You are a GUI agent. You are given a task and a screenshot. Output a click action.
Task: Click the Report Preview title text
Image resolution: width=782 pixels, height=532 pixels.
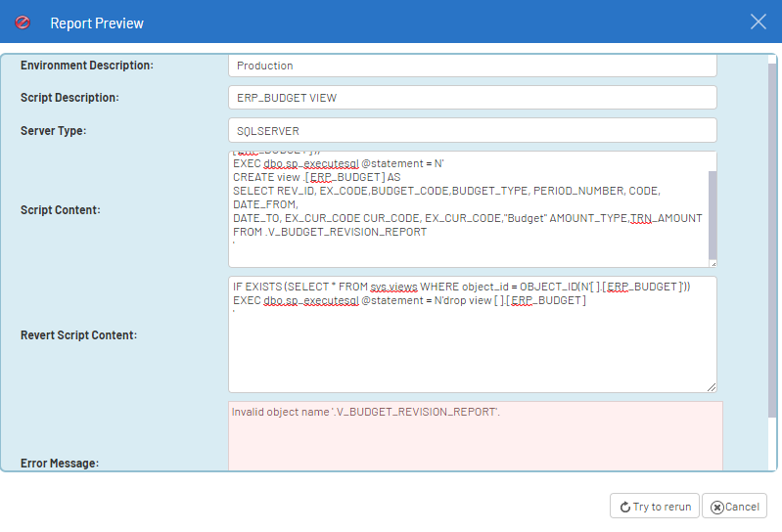click(96, 22)
